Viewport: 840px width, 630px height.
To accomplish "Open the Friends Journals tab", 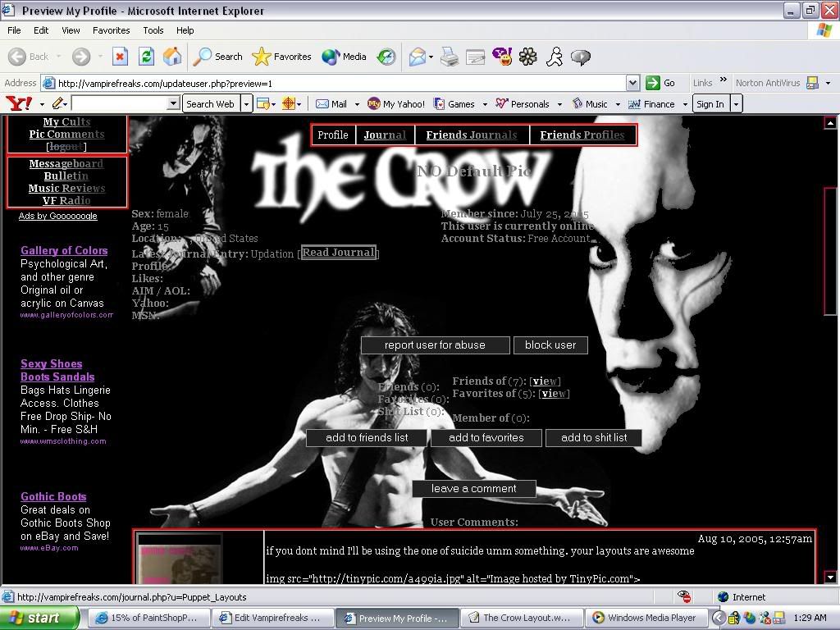I will pyautogui.click(x=472, y=135).
